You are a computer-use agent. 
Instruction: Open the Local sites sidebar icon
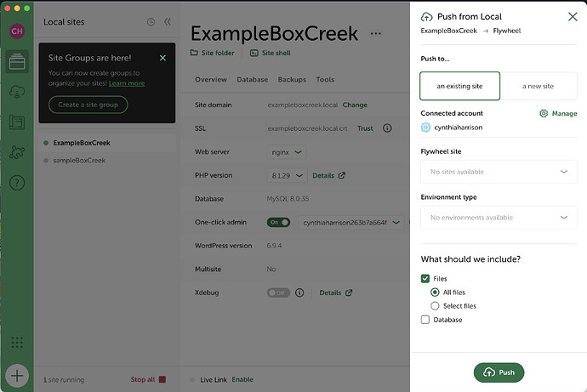17,61
